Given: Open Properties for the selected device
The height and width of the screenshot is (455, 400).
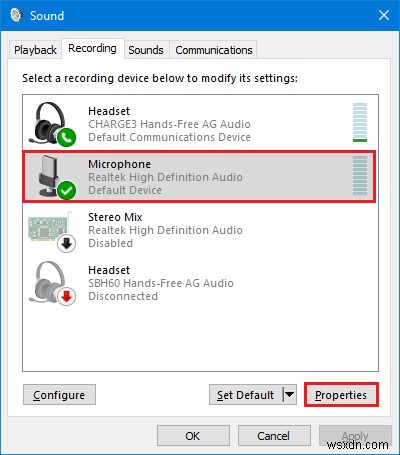Looking at the screenshot, I should coord(341,395).
